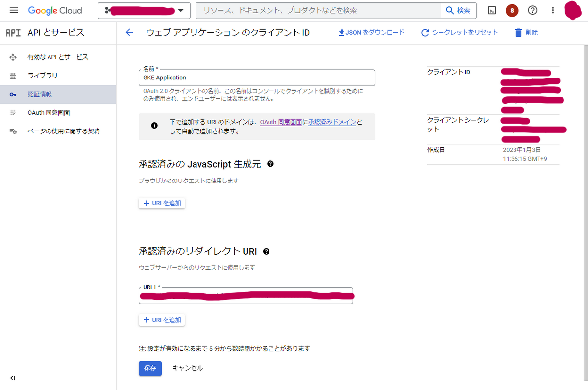
Task: Open the project selector dropdown
Action: [x=144, y=11]
